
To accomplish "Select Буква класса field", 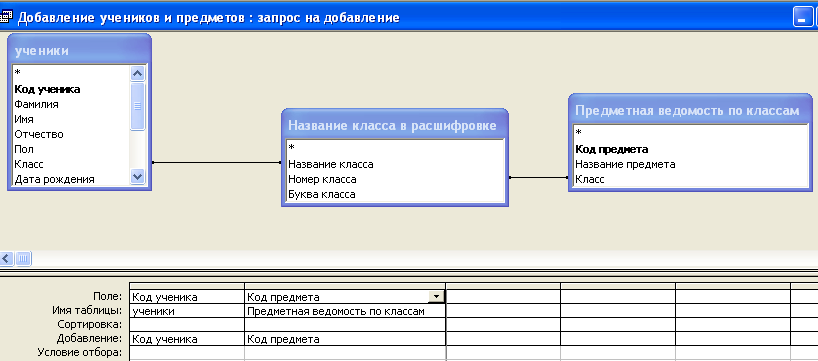I will click(x=322, y=195).
